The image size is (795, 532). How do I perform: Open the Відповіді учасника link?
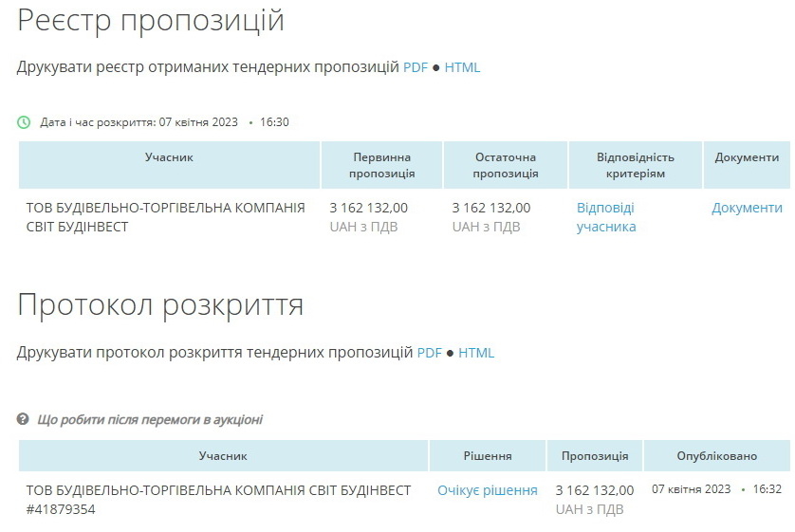point(606,217)
